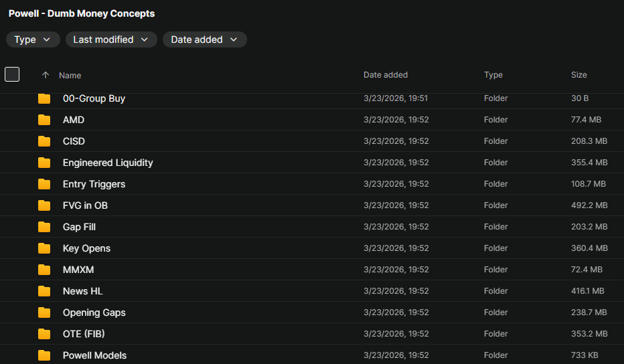Sort by the Date added column header
Image resolution: width=624 pixels, height=364 pixels.
[385, 75]
